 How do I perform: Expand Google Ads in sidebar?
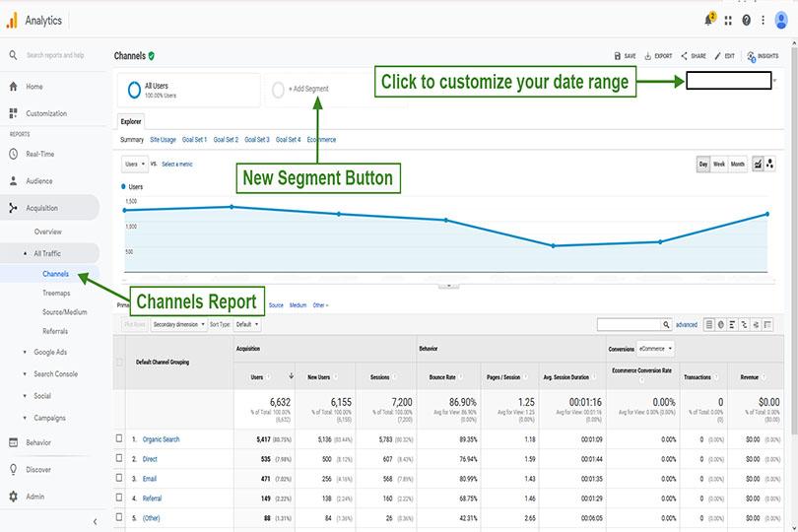pos(25,352)
